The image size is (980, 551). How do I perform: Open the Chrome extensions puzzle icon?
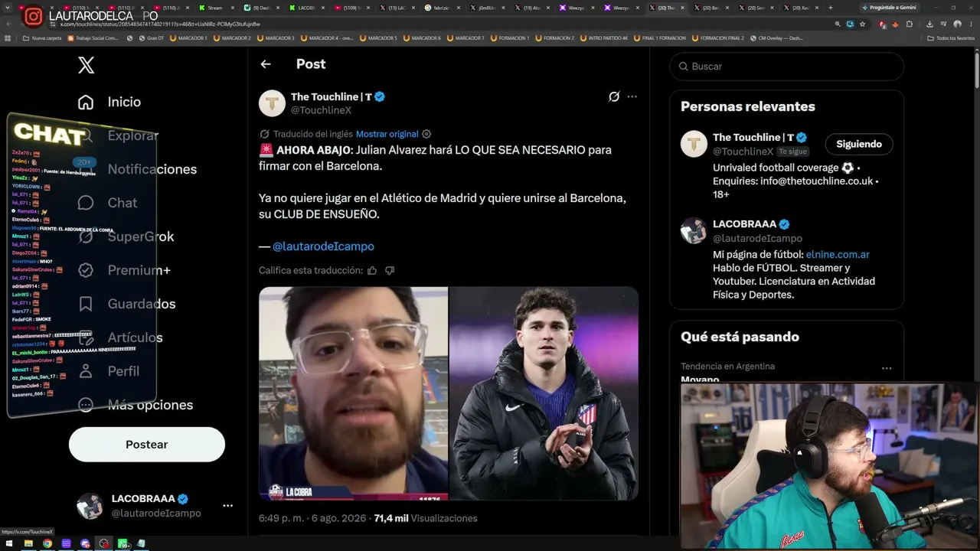tap(910, 24)
